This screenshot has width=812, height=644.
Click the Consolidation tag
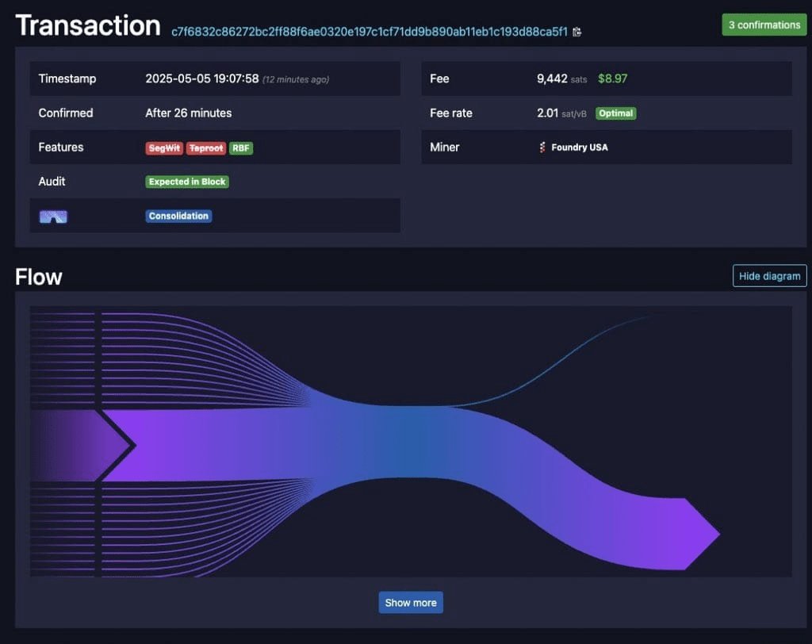tap(178, 216)
